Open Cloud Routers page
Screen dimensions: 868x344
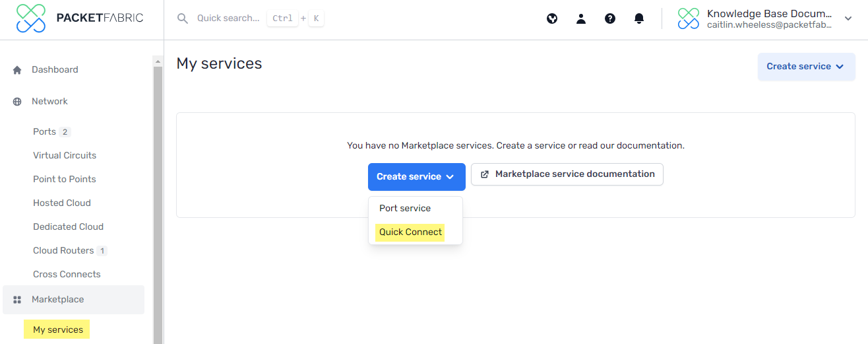click(x=63, y=251)
